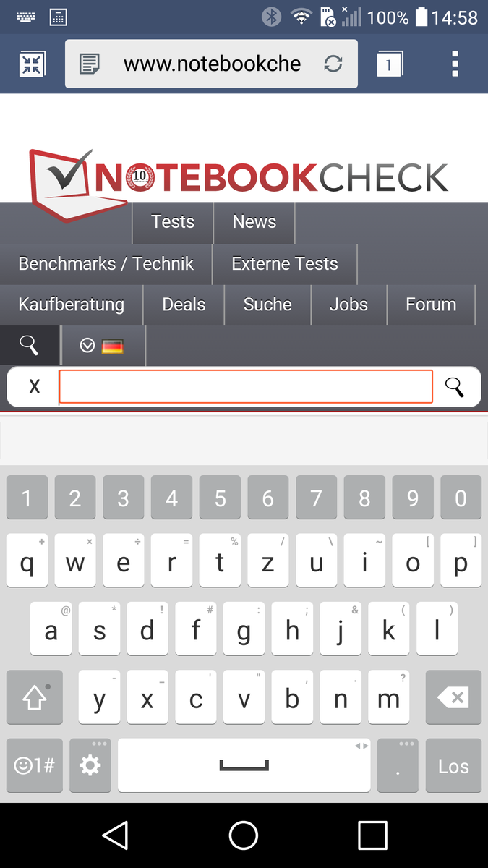This screenshot has width=488, height=868.
Task: Tap the browser reload icon
Action: click(333, 64)
